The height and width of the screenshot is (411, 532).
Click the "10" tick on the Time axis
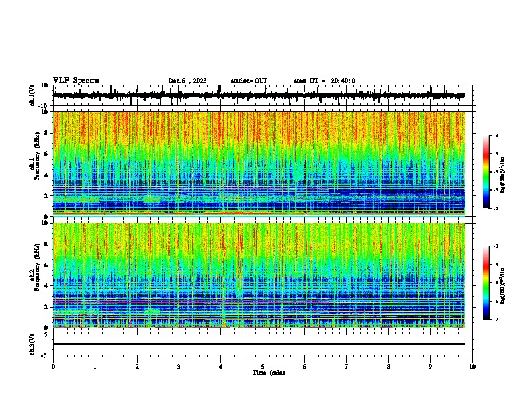click(x=472, y=367)
